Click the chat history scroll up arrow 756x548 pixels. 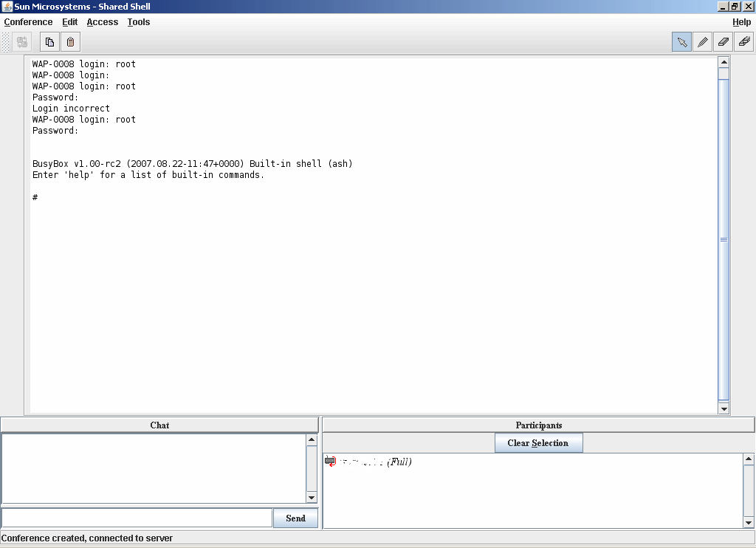tap(312, 439)
